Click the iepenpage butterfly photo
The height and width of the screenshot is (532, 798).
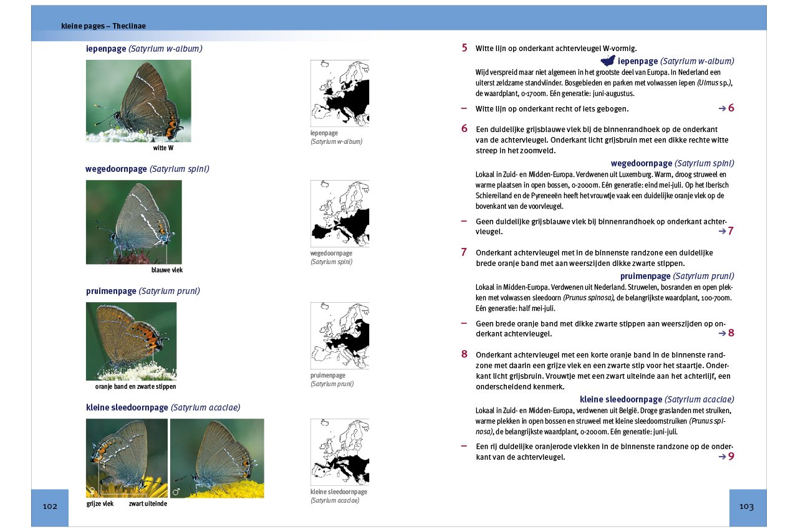point(138,101)
